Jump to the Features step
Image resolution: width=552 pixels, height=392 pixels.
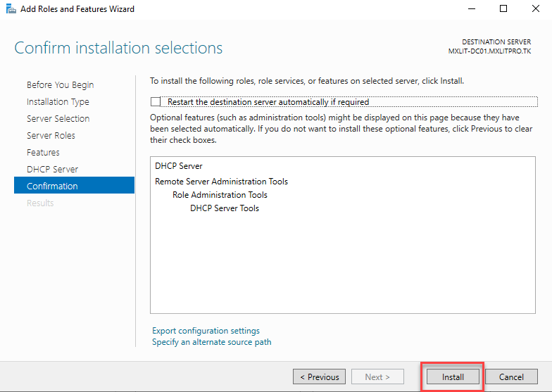tap(43, 153)
